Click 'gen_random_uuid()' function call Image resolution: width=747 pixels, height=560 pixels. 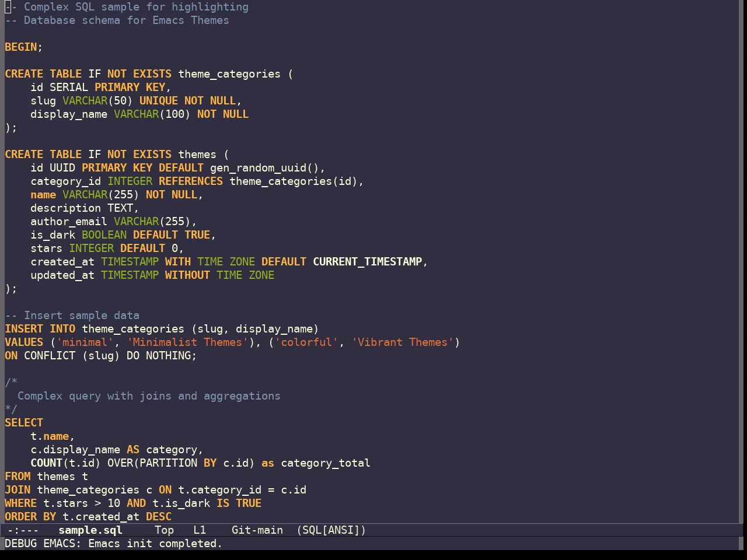click(264, 168)
